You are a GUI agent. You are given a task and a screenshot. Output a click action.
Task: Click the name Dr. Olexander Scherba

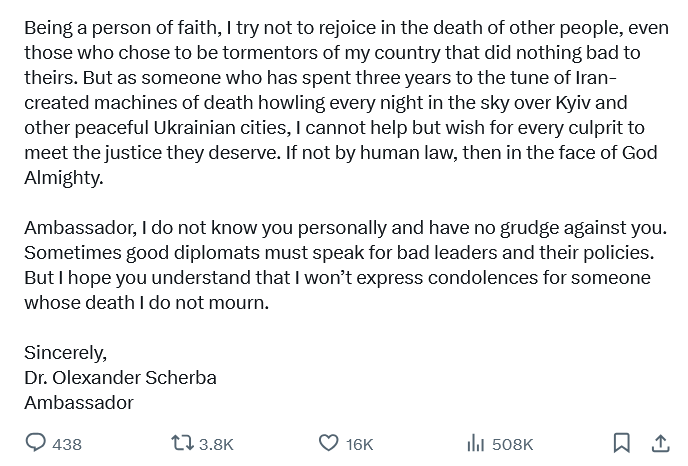[120, 378]
